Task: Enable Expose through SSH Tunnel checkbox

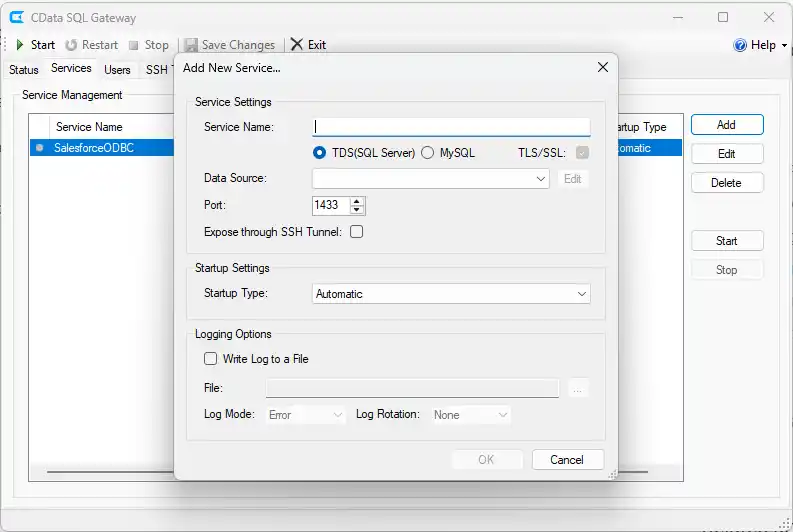Action: tap(356, 232)
